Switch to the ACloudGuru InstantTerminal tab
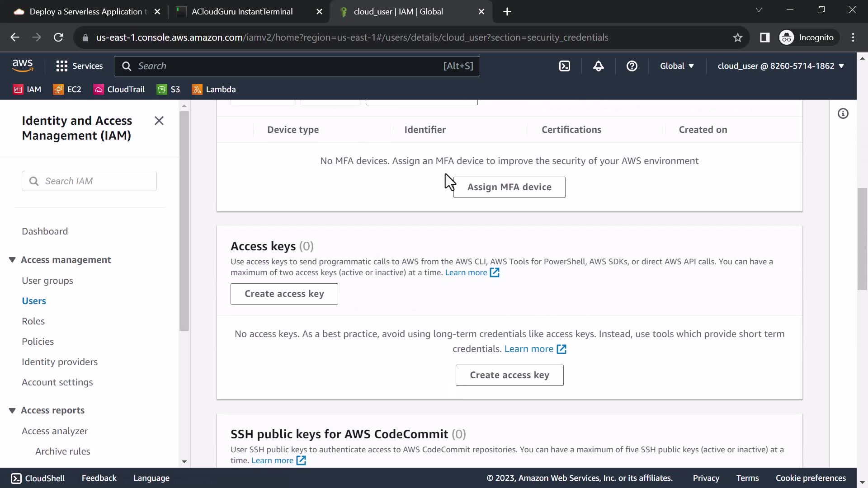 pos(242,12)
